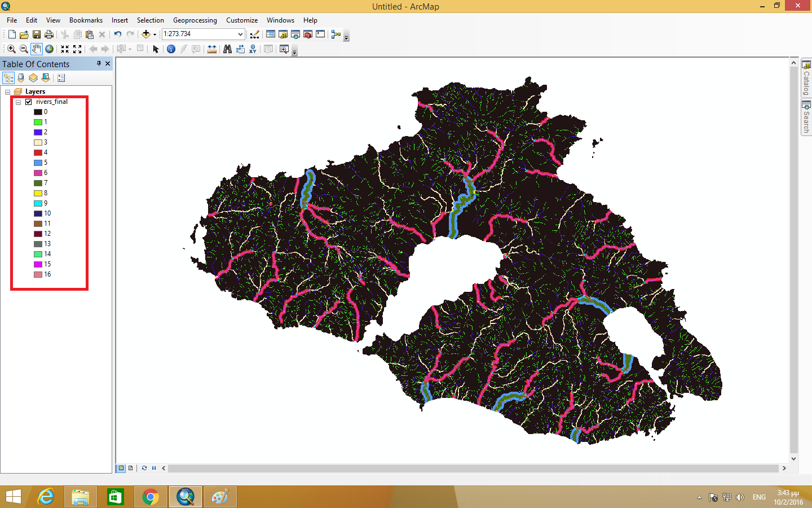
Task: Open the Customize menu
Action: click(x=242, y=20)
